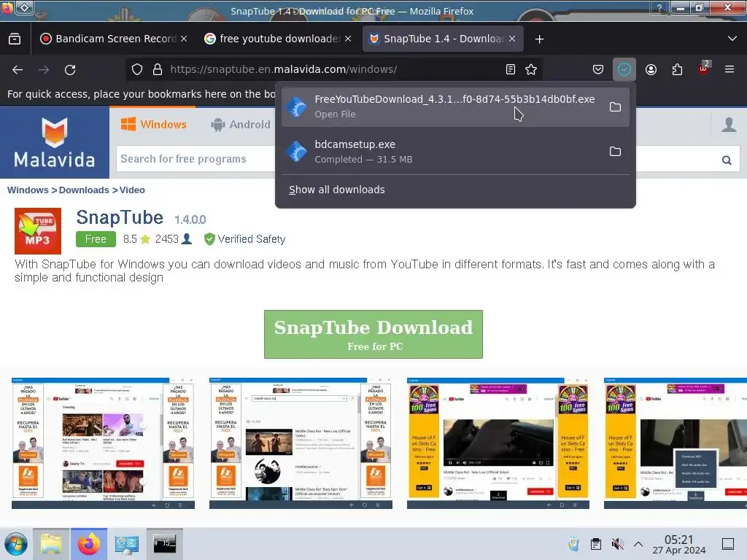This screenshot has width=747, height=560.
Task: Click the 8.5 star rating
Action: pyautogui.click(x=136, y=239)
